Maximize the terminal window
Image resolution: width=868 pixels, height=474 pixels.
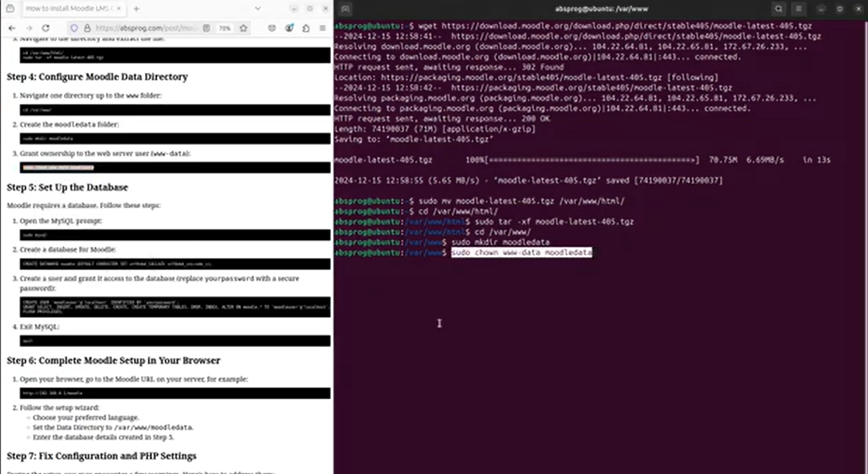839,8
